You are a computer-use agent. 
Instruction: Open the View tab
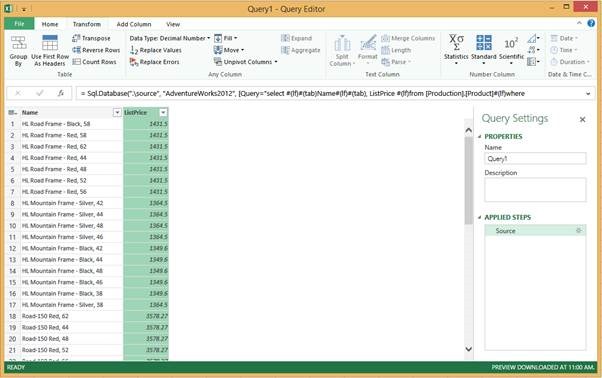coord(173,24)
